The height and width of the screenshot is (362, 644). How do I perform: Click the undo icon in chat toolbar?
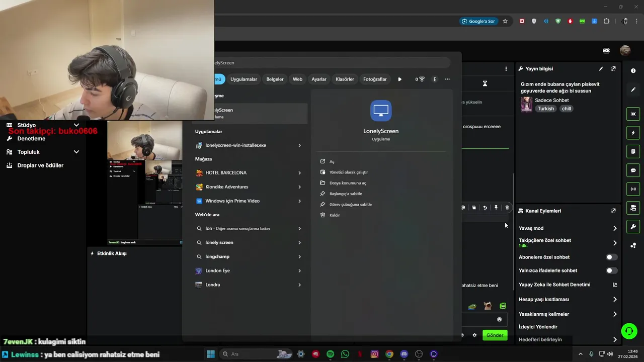point(485,207)
